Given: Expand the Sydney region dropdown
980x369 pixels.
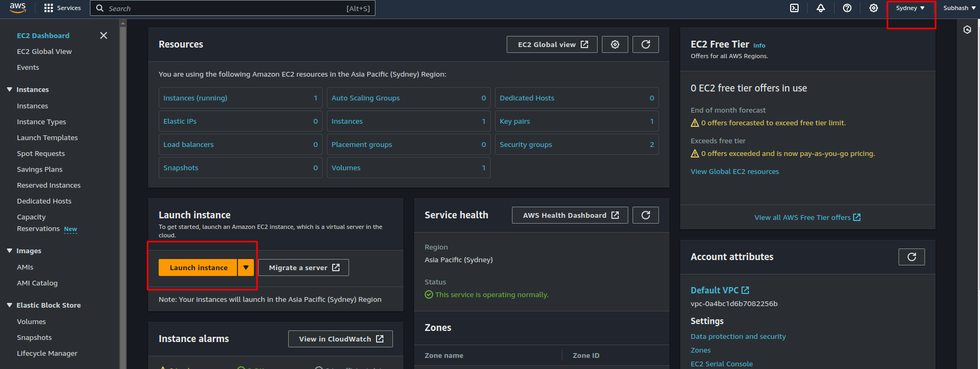Looking at the screenshot, I should tap(910, 8).
